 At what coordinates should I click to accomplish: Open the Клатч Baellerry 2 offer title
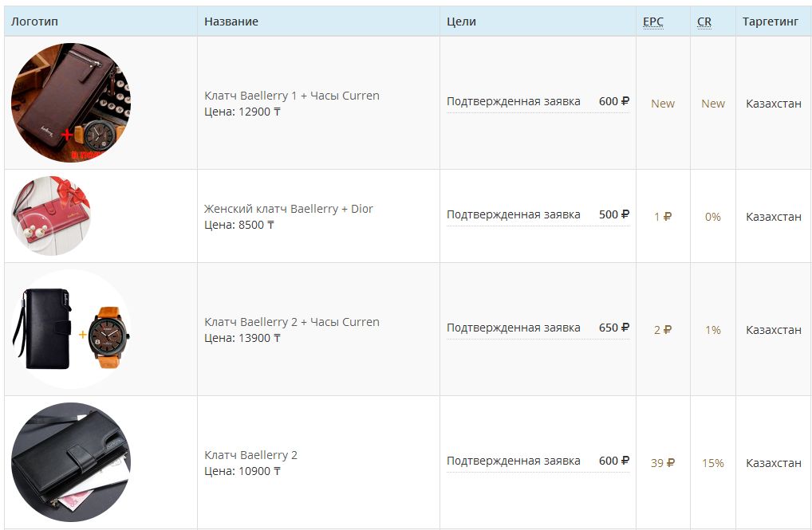point(250,455)
